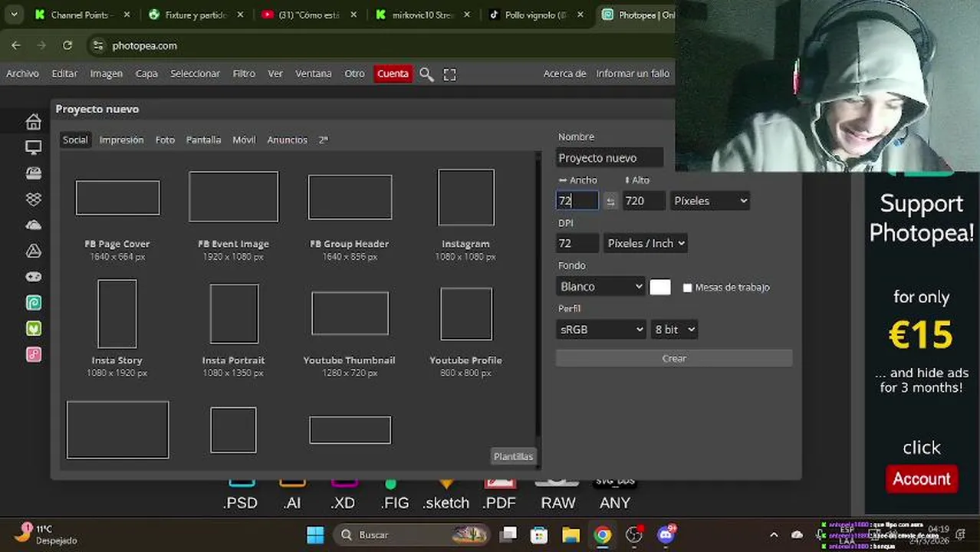Click the green Vectorpea app icon
This screenshot has height=552, width=980.
tap(33, 328)
